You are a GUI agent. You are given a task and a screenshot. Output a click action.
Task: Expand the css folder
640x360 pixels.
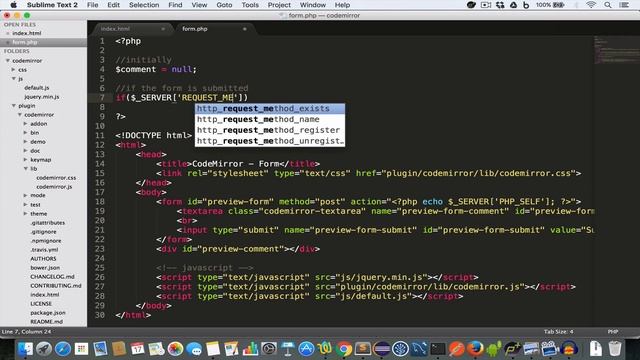point(13,69)
